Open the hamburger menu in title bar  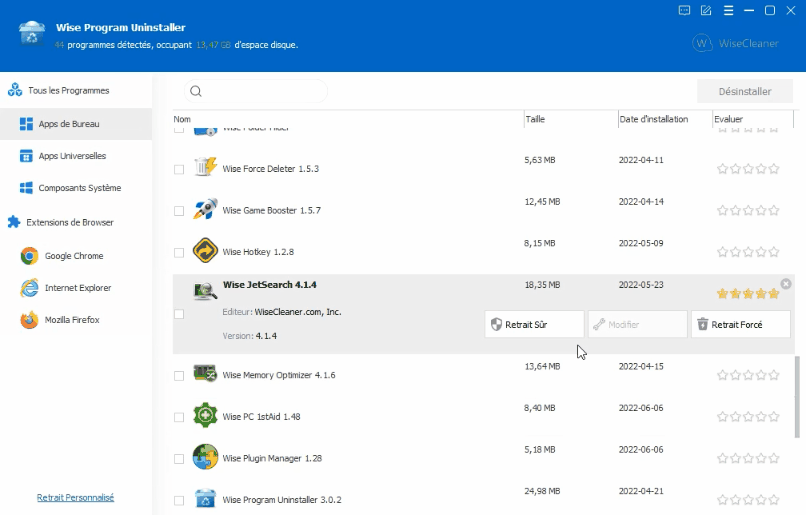(x=728, y=10)
